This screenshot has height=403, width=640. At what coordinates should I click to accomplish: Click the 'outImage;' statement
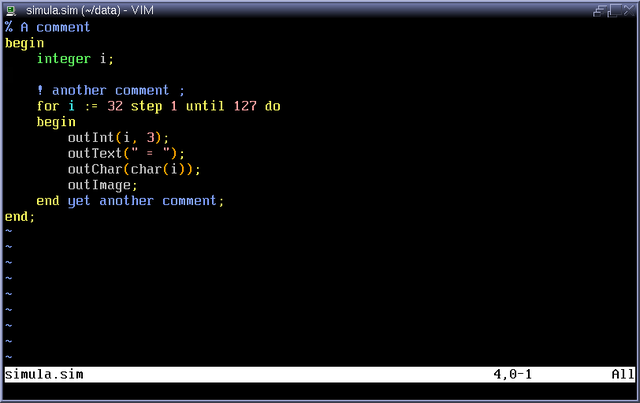pos(102,185)
